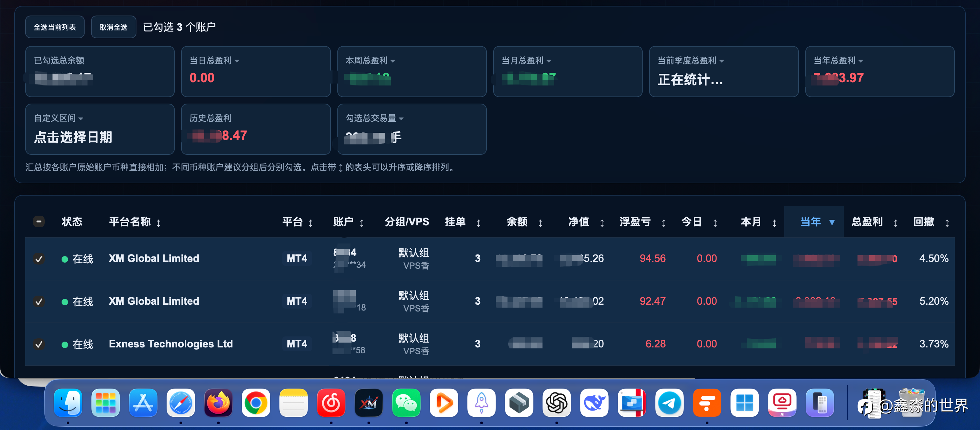The width and height of the screenshot is (980, 430).
Task: Open the purple rocket app icon
Action: coord(482,402)
